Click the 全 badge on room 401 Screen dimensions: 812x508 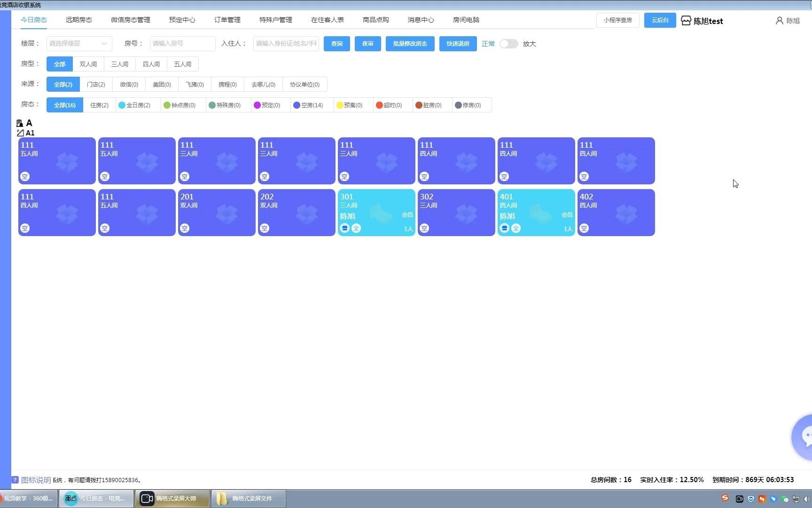(x=516, y=228)
